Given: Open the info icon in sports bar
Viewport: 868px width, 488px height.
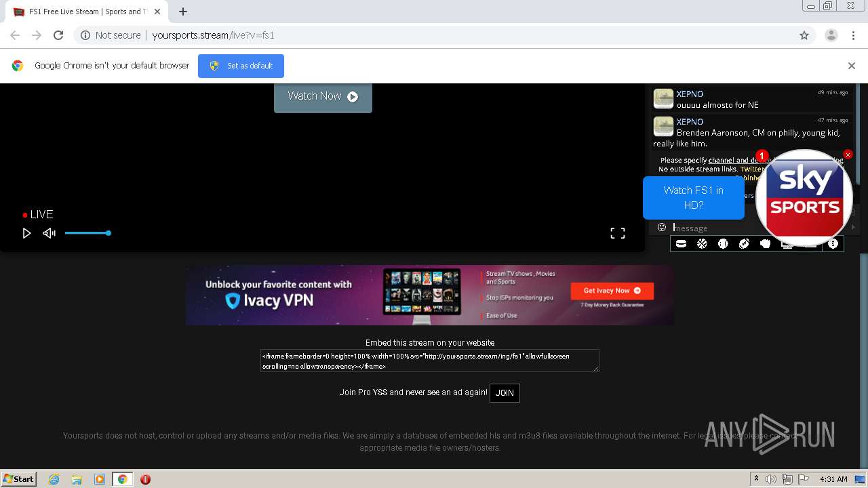Looking at the screenshot, I should tap(833, 244).
